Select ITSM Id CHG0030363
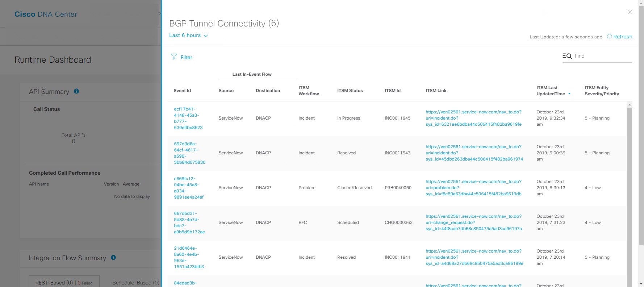 pos(398,222)
